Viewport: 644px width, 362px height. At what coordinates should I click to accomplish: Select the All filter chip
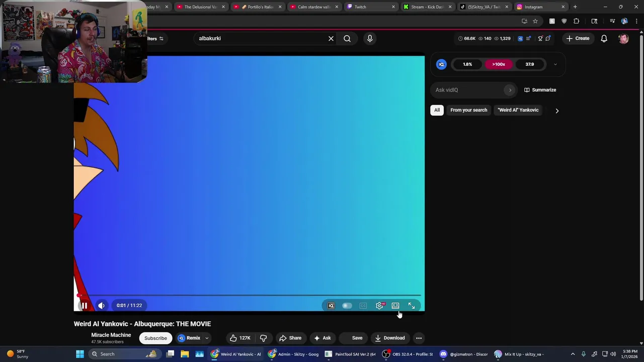point(437,110)
